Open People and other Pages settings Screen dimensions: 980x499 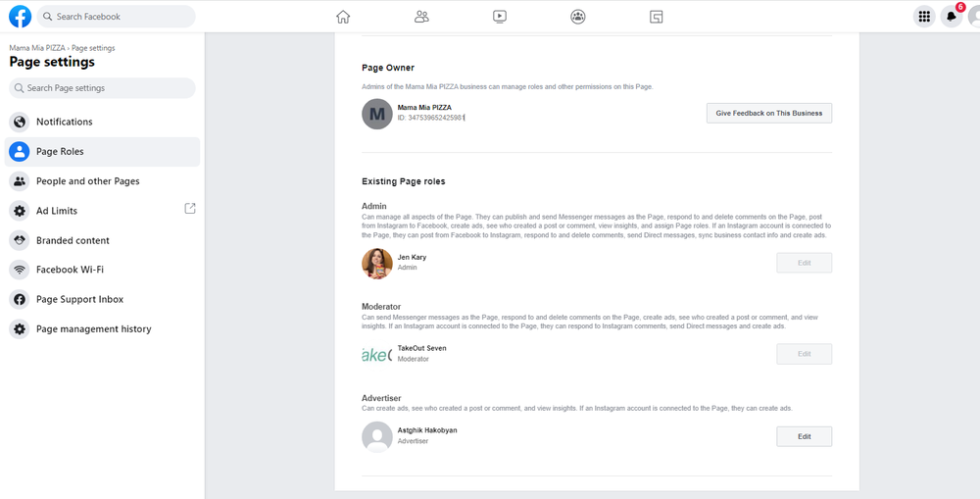pos(87,181)
